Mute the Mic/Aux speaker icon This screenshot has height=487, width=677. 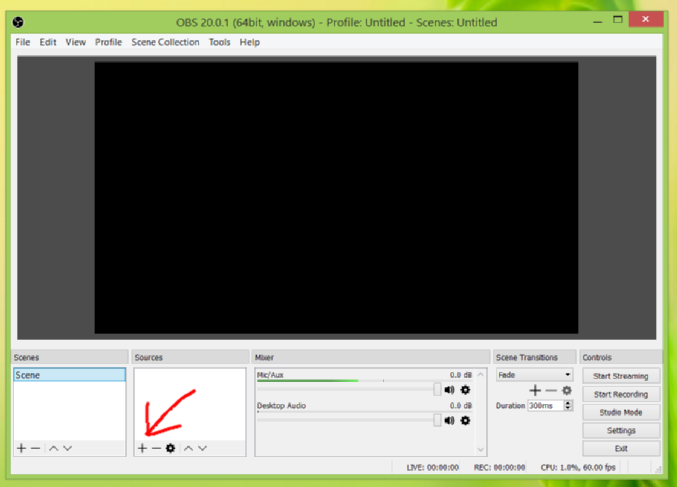point(449,390)
